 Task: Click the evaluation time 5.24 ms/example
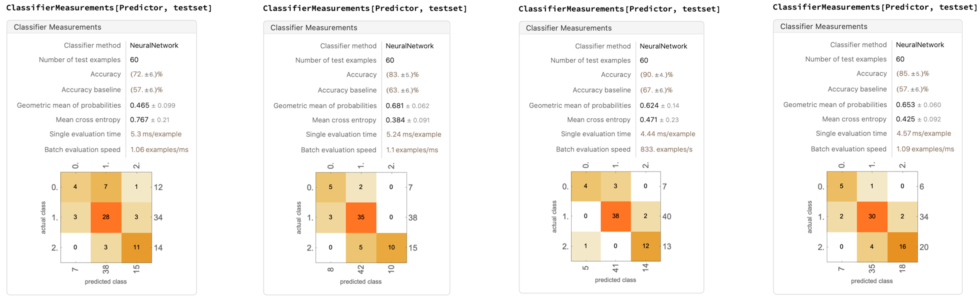(414, 135)
